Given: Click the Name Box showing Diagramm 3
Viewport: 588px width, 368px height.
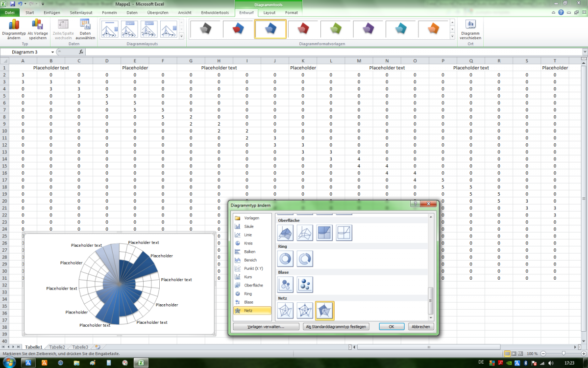Looking at the screenshot, I should pyautogui.click(x=25, y=52).
